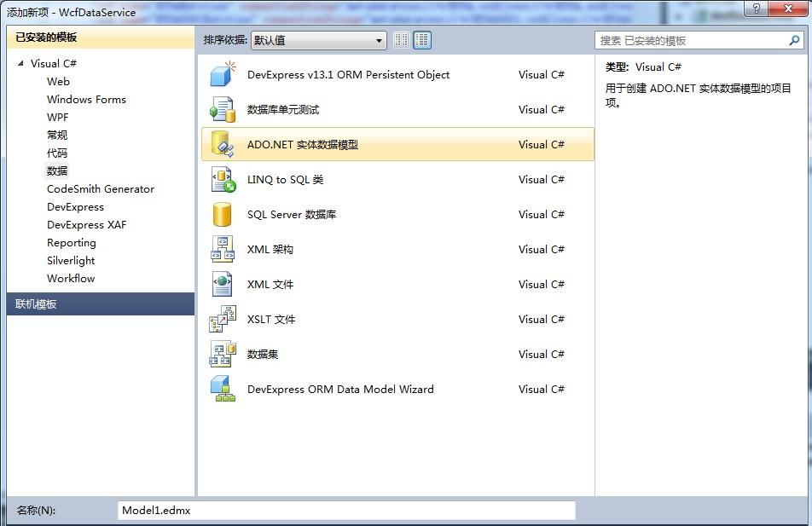
Task: Click the 数据集 template icon
Action: (223, 354)
